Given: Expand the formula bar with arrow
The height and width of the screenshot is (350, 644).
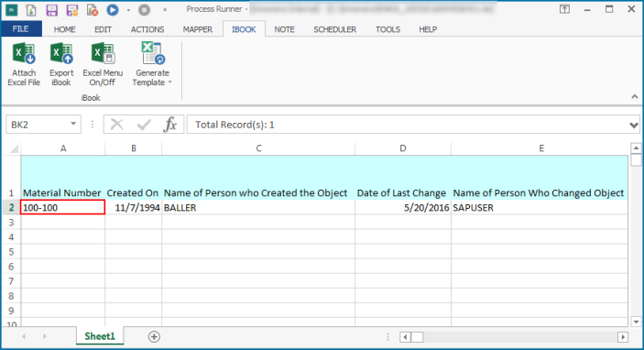Looking at the screenshot, I should coord(634,125).
